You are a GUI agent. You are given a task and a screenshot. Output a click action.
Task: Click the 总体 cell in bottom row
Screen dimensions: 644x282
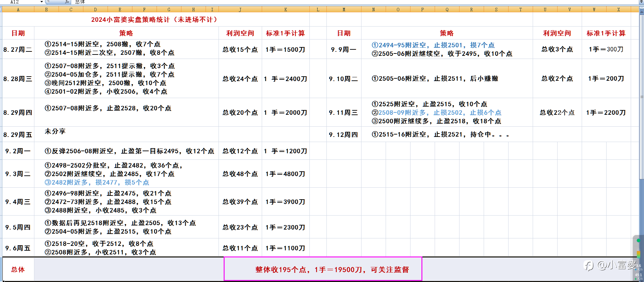coord(18,269)
